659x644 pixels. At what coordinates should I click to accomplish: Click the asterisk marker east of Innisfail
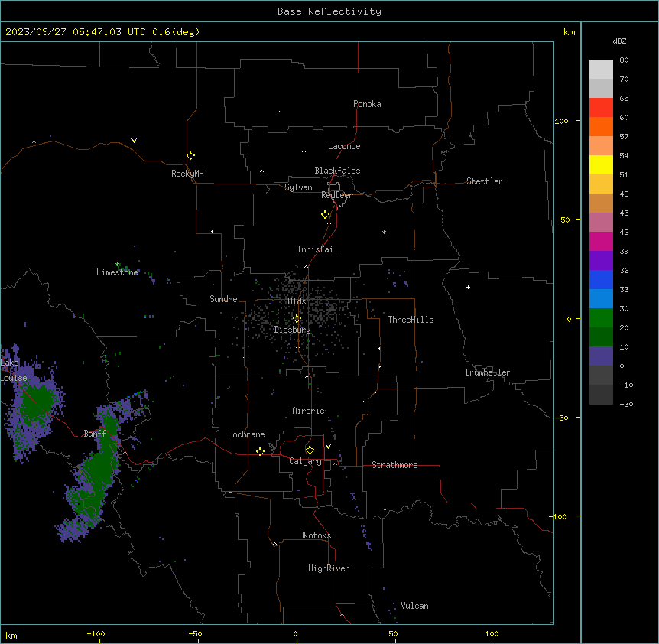(x=384, y=232)
